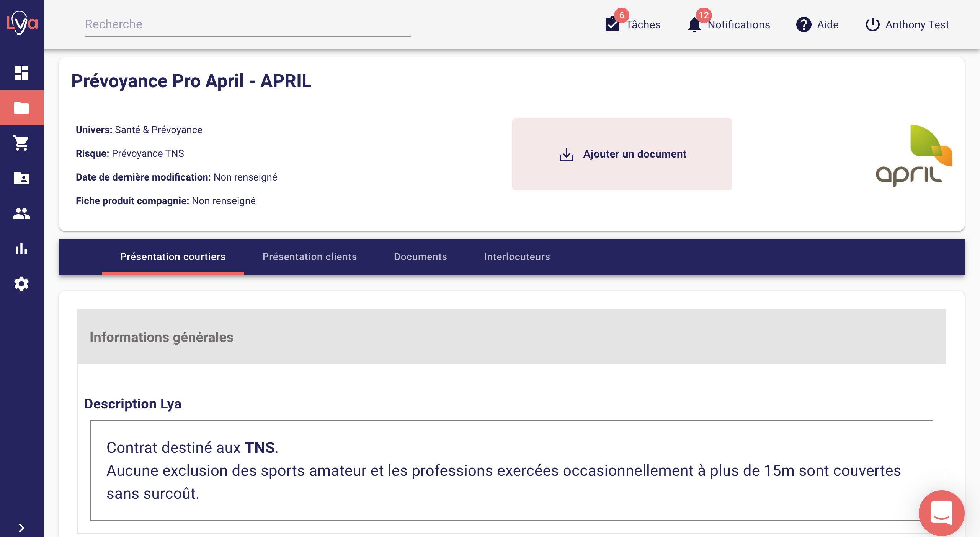Viewport: 980px width, 537px height.
Task: Click Ajouter un document button
Action: click(x=622, y=154)
